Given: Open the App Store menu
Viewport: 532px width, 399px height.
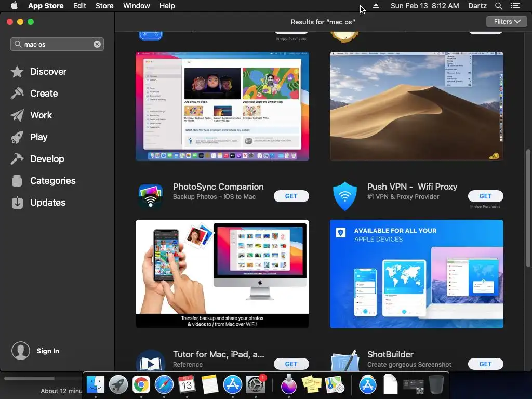Looking at the screenshot, I should pyautogui.click(x=46, y=6).
